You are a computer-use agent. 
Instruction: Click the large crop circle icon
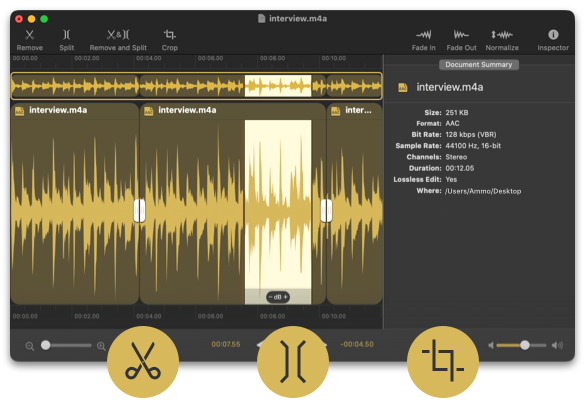[442, 362]
